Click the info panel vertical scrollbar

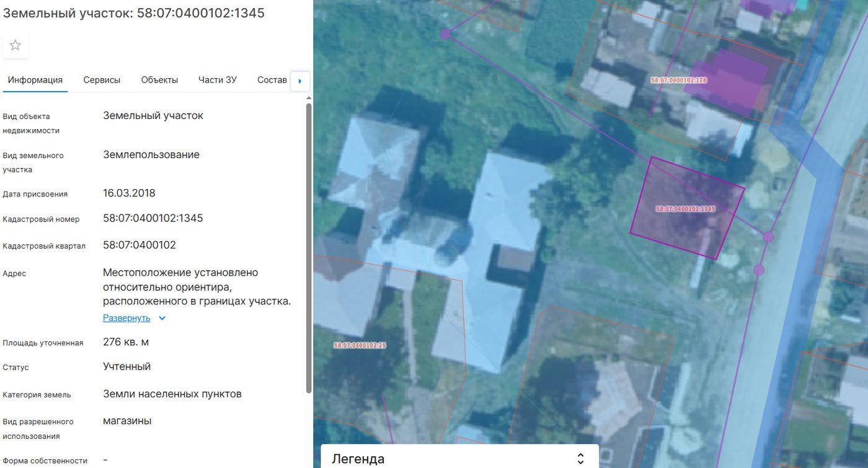(309, 248)
